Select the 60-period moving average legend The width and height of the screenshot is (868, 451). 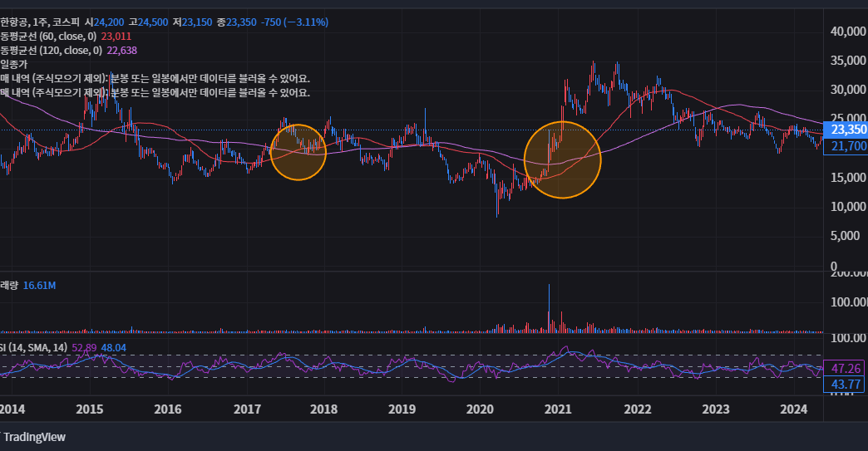(x=48, y=37)
